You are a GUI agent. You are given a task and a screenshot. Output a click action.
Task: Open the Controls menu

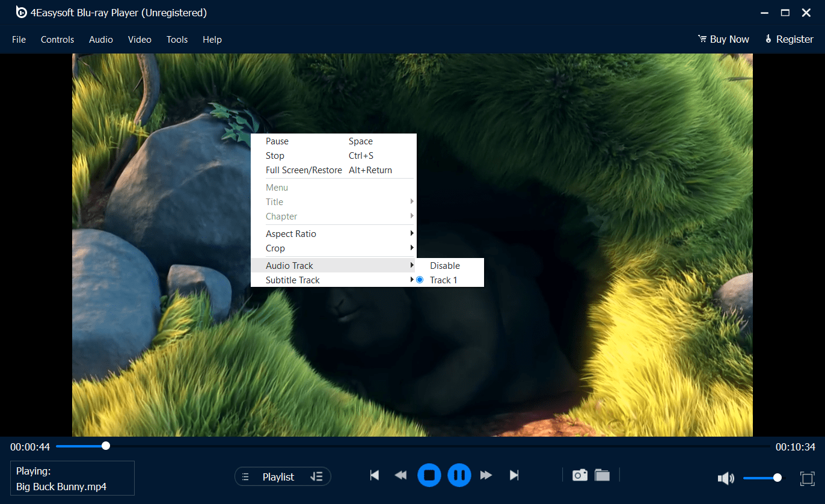tap(58, 40)
